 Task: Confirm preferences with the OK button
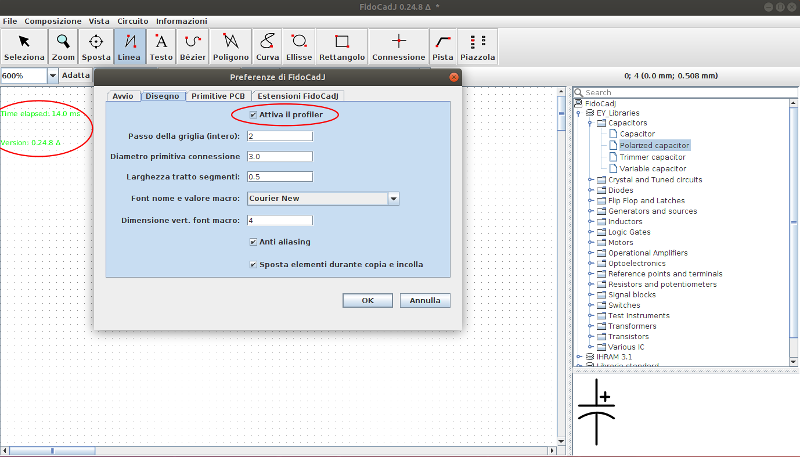367,300
